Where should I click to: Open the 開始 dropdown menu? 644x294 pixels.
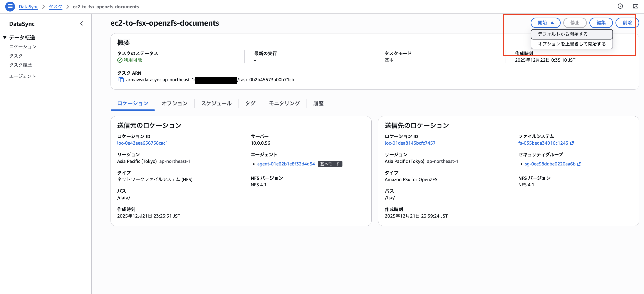tap(545, 23)
